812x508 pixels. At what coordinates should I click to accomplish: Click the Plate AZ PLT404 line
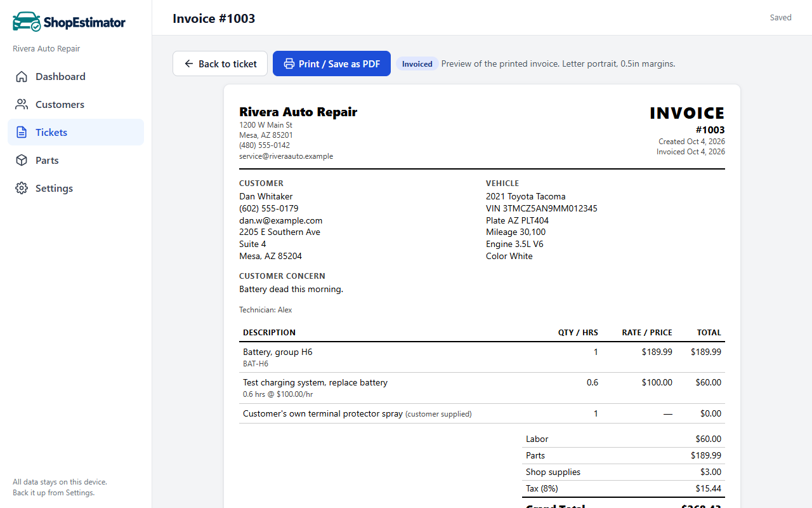[x=518, y=220]
